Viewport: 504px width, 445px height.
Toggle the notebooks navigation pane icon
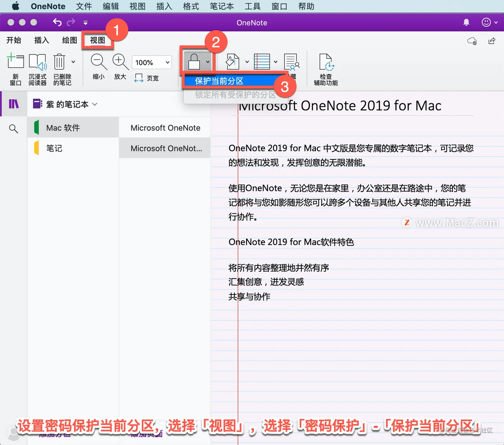pos(14,104)
